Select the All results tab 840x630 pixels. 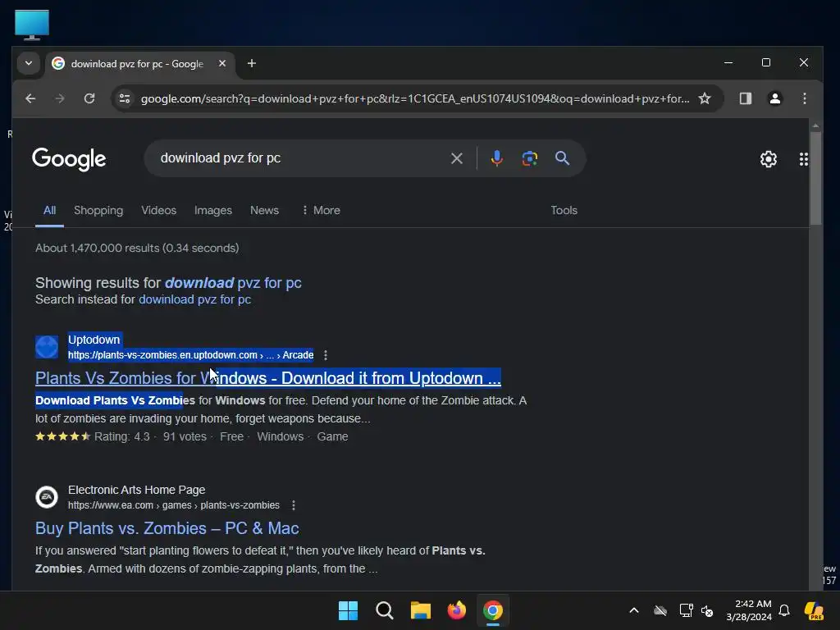tap(49, 210)
